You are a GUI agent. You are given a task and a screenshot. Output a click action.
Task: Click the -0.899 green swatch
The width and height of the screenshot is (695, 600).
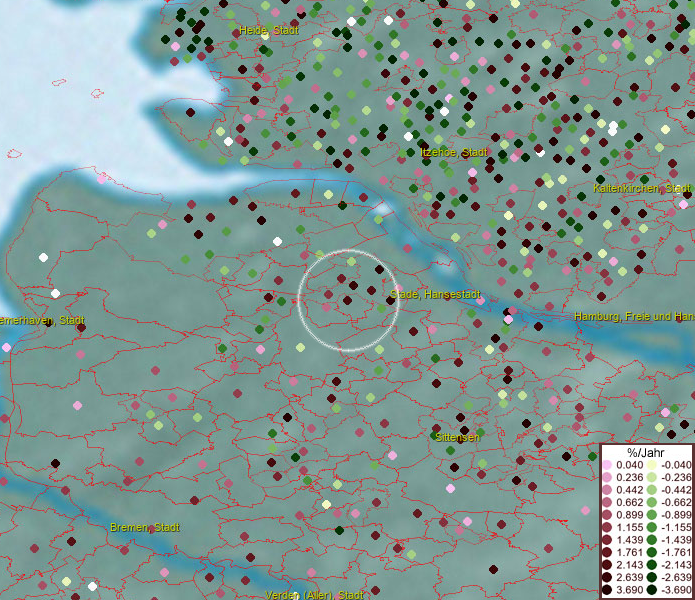click(652, 515)
